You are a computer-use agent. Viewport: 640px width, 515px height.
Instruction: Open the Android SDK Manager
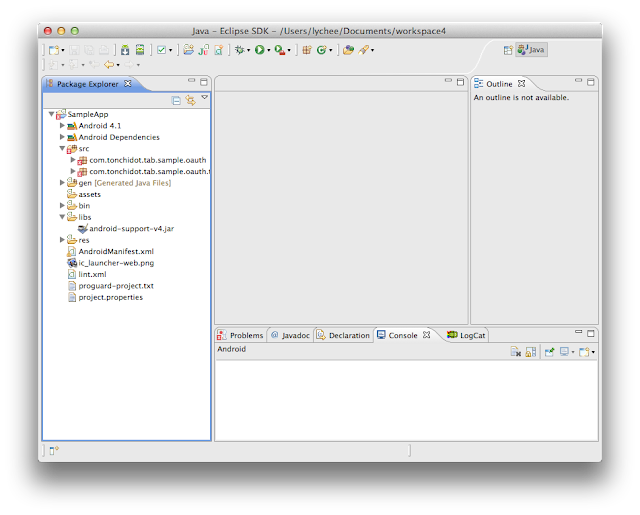pos(125,50)
